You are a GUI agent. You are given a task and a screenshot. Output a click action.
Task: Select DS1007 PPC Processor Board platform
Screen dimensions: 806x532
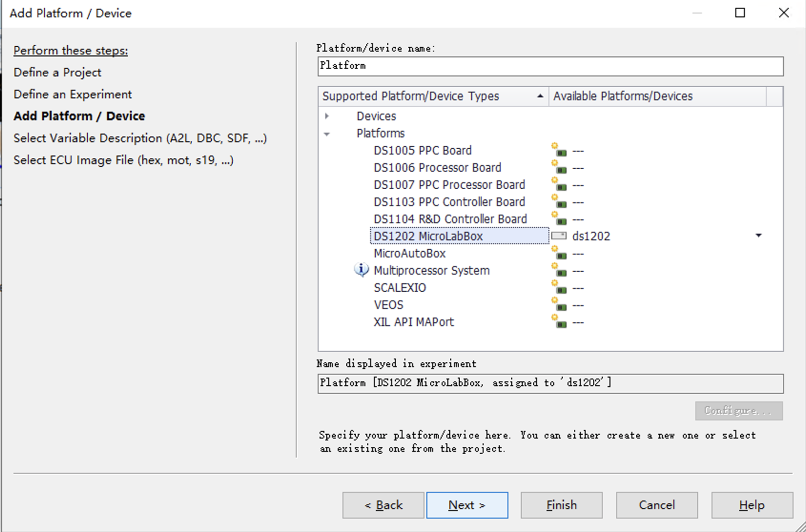449,184
